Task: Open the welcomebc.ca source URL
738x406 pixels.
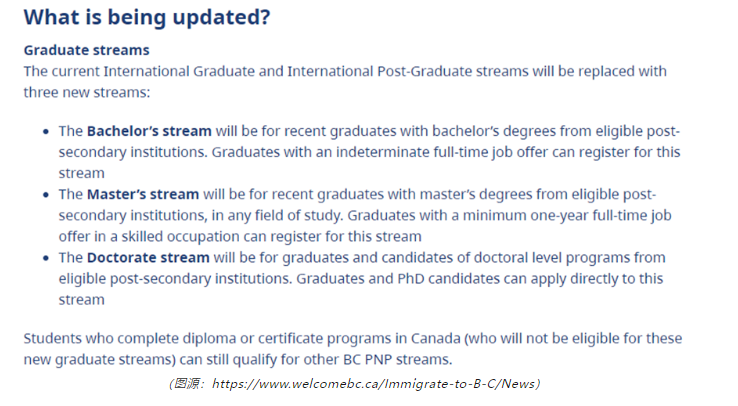Action: pyautogui.click(x=373, y=384)
